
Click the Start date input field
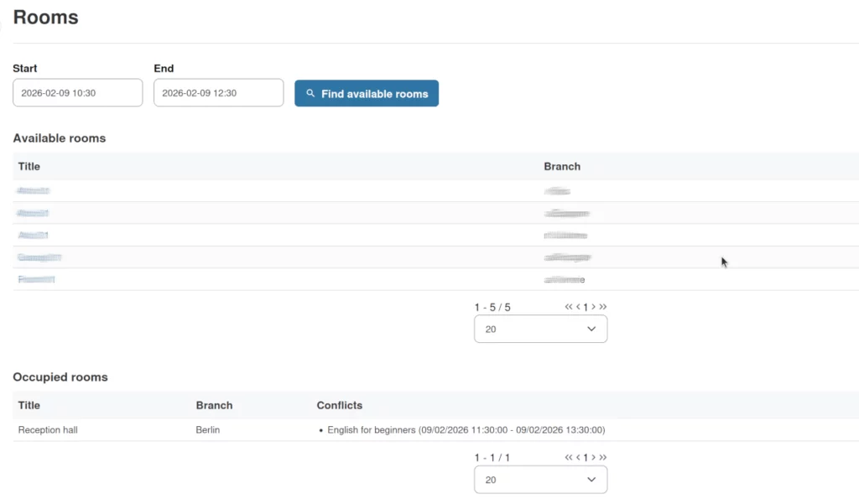[77, 92]
